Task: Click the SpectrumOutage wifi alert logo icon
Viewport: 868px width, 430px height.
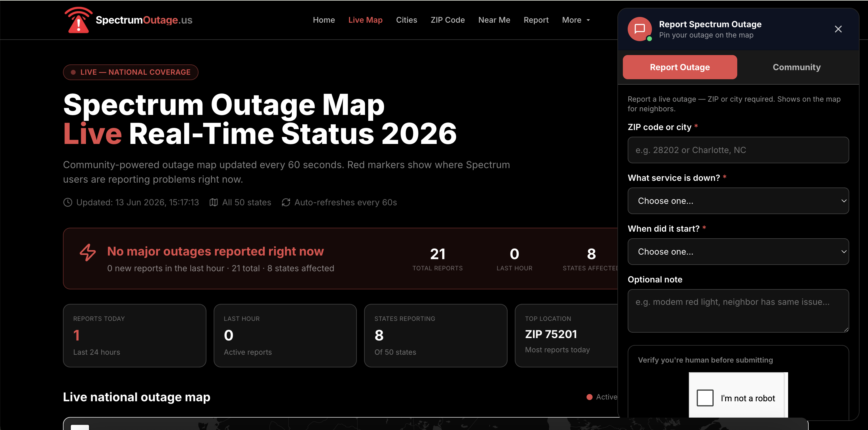Action: coord(78,20)
